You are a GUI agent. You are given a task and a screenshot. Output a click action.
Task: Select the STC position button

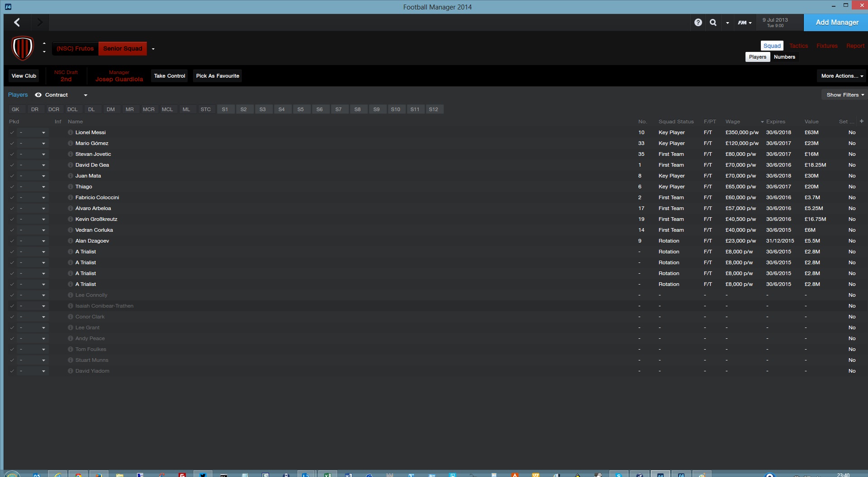coord(206,109)
